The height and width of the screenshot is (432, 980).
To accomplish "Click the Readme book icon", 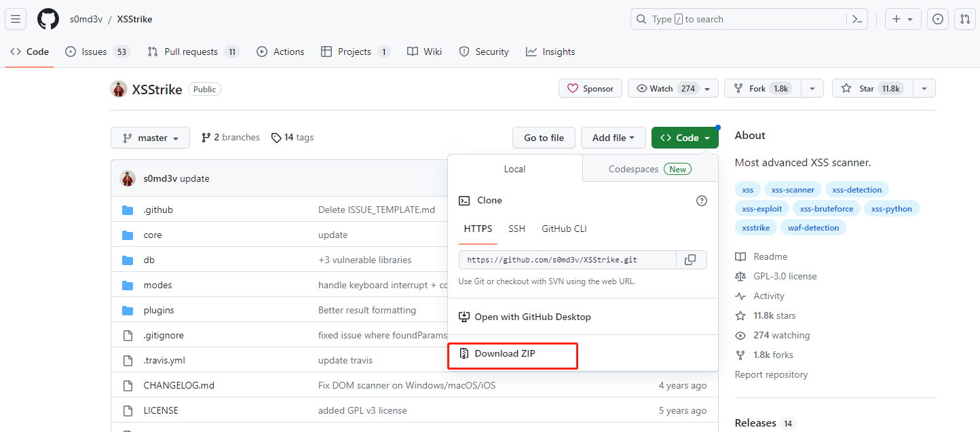I will [740, 257].
